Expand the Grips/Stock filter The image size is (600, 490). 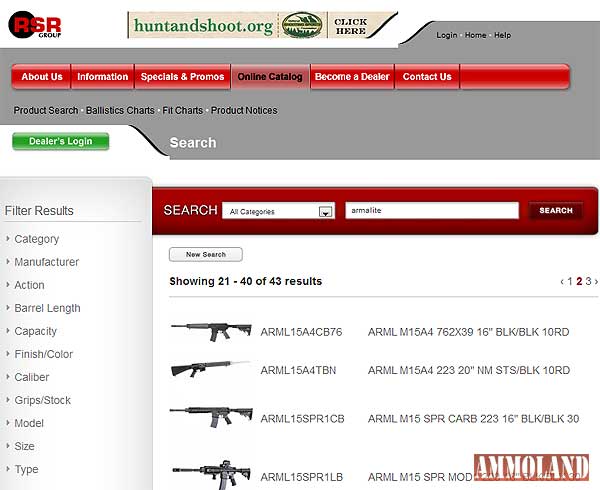(x=42, y=400)
